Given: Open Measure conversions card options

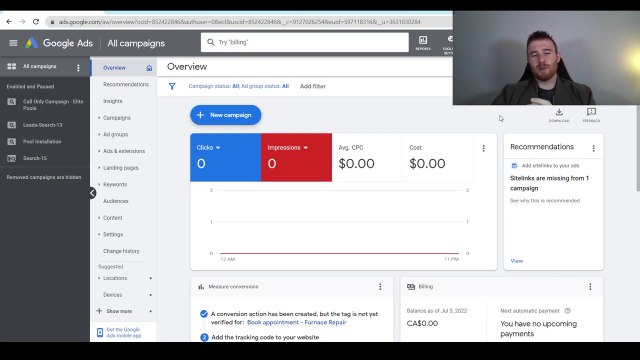Looking at the screenshot, I should [380, 287].
